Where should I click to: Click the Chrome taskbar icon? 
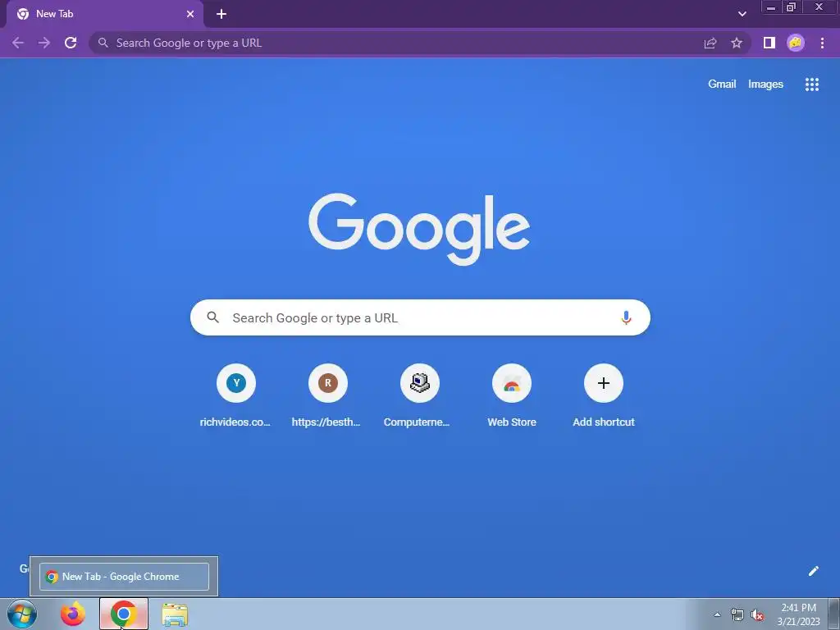tap(124, 614)
